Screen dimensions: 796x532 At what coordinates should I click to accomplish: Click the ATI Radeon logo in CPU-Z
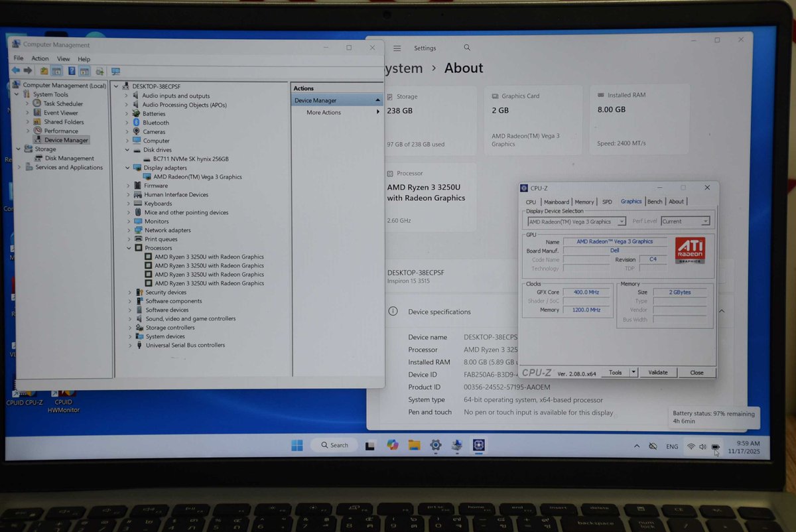click(x=691, y=251)
